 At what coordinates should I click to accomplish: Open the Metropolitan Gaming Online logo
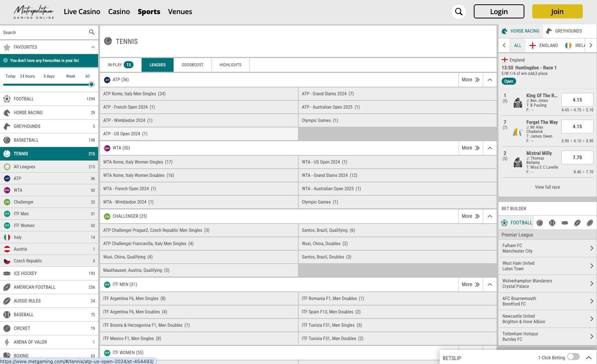34,12
